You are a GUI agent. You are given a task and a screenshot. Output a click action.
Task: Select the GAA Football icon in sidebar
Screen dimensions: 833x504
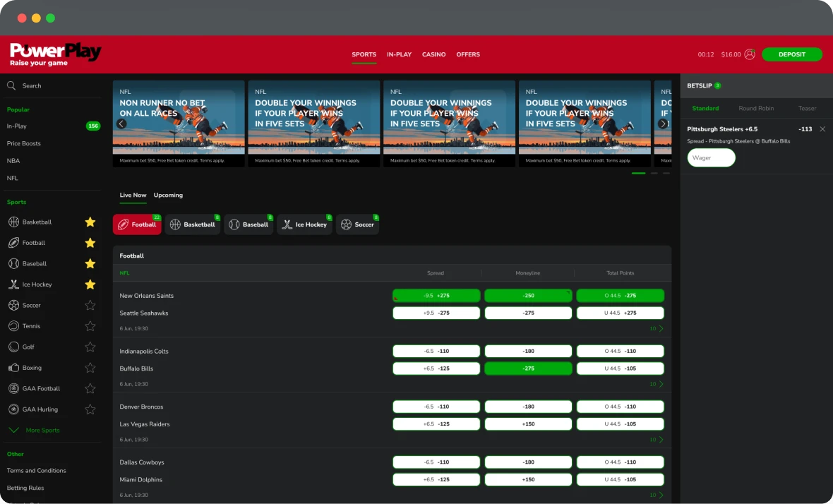point(14,388)
